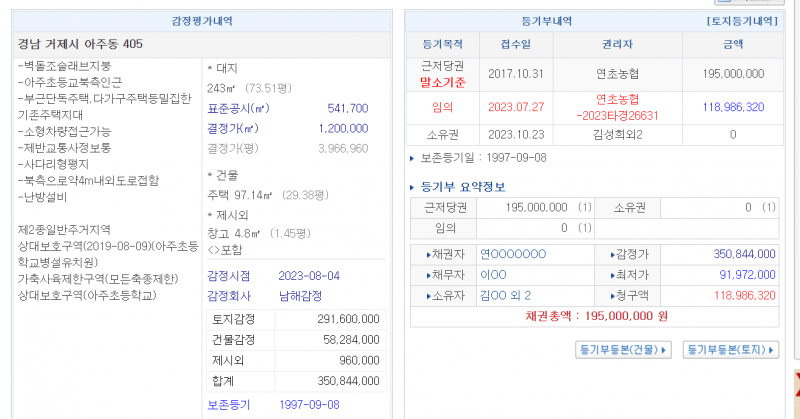Viewport: 800px width, 419px height.
Task: Click the arrow icon before 최저가 label
Action: (614, 275)
